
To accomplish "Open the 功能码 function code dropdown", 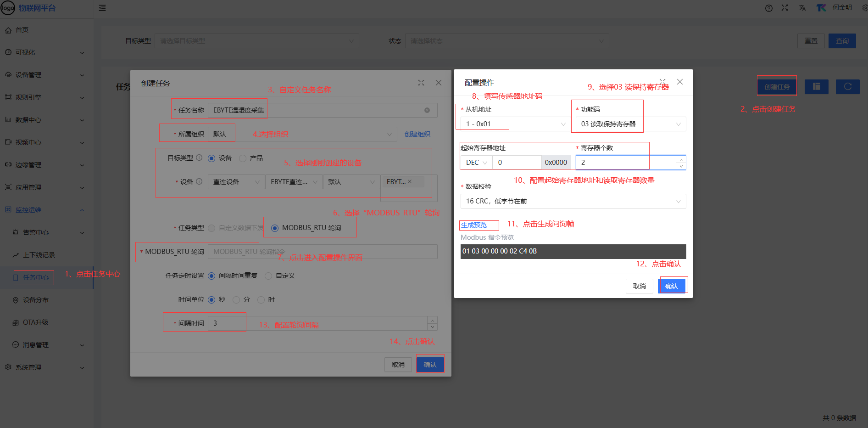I will [630, 124].
